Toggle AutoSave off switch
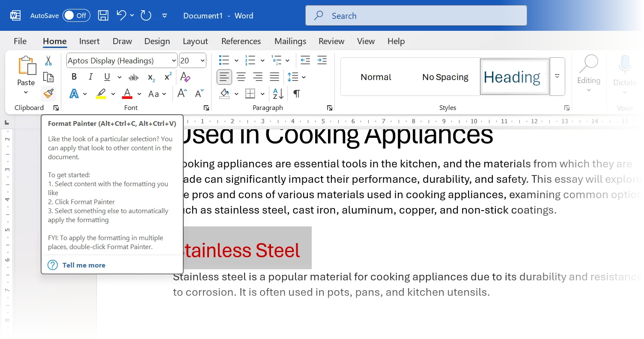 pyautogui.click(x=76, y=15)
